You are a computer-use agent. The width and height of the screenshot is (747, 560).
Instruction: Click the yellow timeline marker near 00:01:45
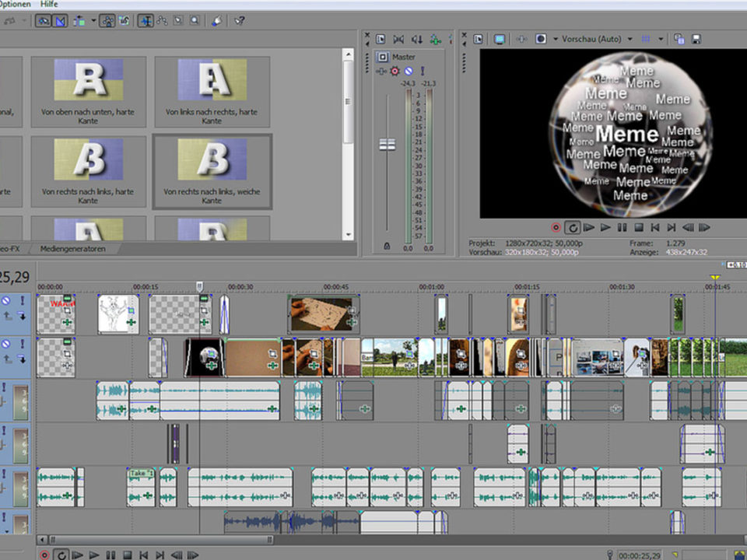[x=714, y=277]
